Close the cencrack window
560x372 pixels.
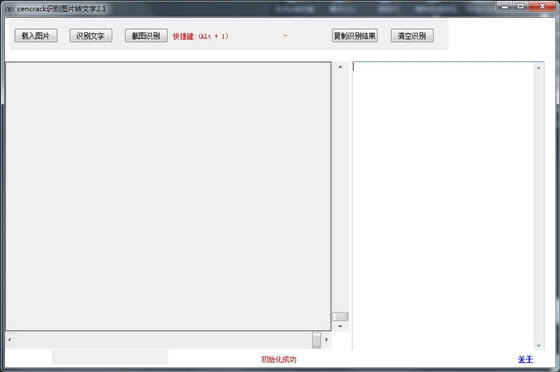tap(542, 6)
